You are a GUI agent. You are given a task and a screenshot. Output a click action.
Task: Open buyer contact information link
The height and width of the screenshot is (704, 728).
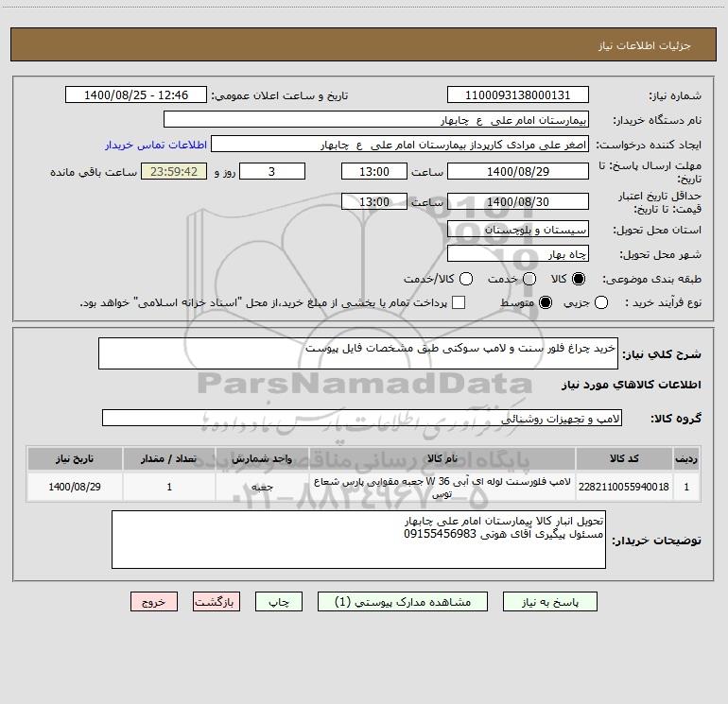tap(156, 145)
